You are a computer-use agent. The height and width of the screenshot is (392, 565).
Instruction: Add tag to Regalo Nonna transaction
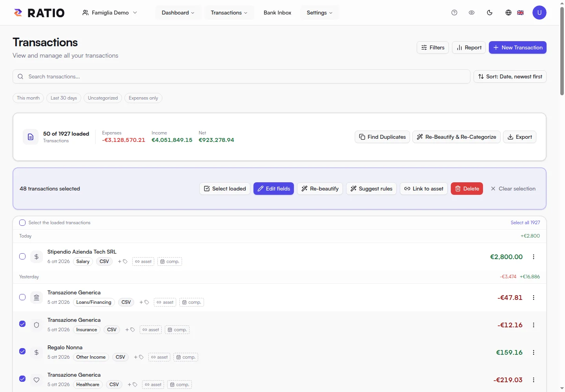pos(139,357)
